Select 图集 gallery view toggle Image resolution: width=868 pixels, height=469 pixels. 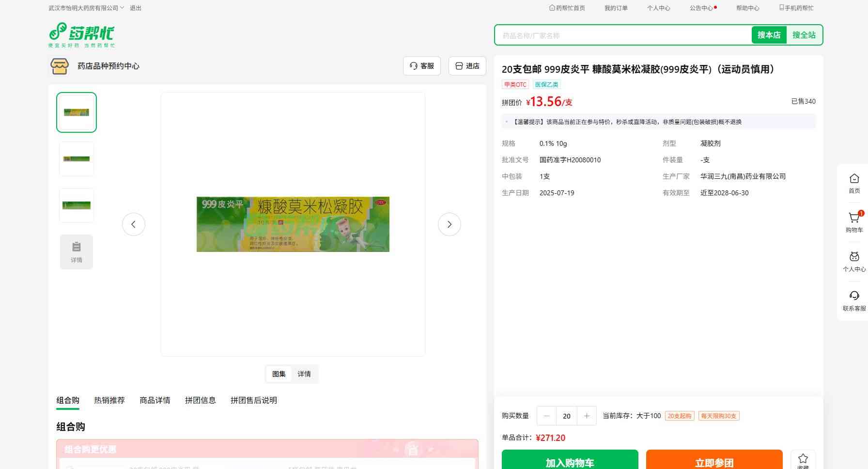(279, 374)
